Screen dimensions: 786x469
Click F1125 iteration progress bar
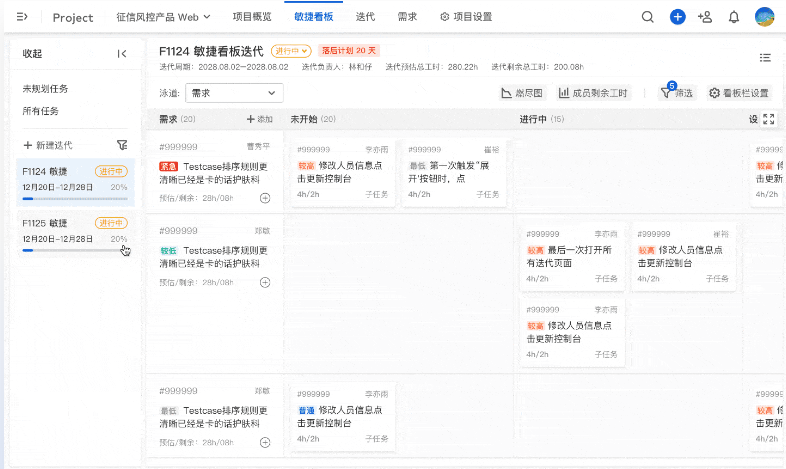pyautogui.click(x=75, y=250)
